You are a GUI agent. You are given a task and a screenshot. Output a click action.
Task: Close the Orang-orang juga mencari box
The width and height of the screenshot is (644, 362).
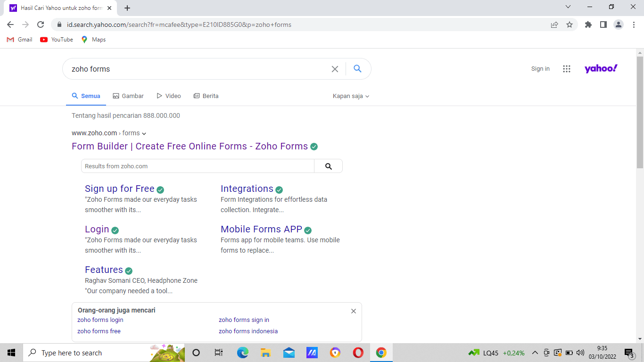354,311
